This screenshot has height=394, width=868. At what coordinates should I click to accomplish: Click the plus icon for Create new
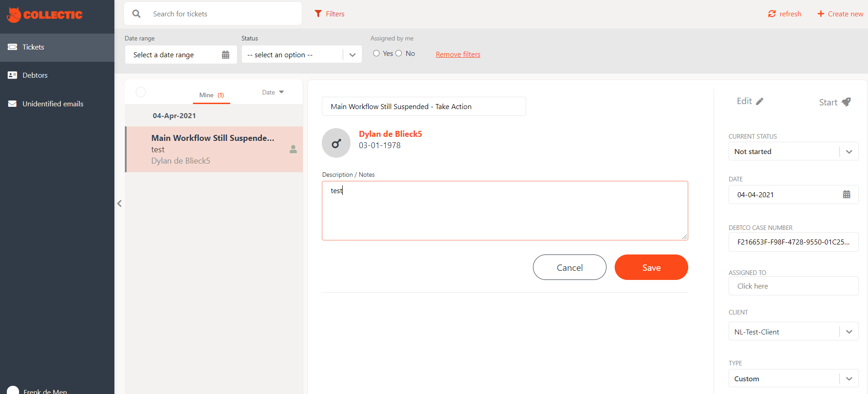821,14
